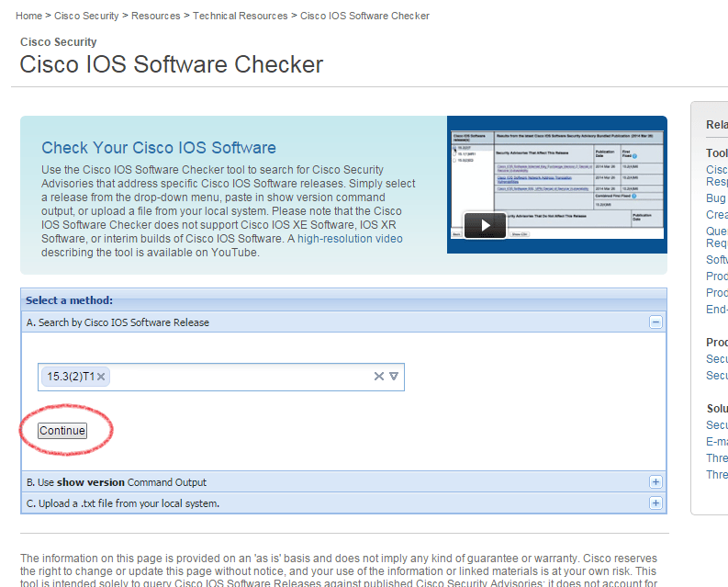728x587 pixels.
Task: Click the Check Your Cisco IOS Software heading
Action: [159, 148]
